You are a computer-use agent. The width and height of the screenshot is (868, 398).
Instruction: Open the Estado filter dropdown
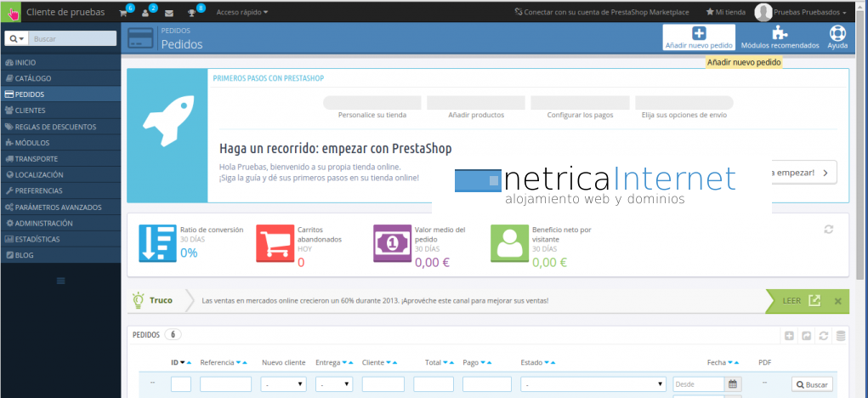[593, 384]
